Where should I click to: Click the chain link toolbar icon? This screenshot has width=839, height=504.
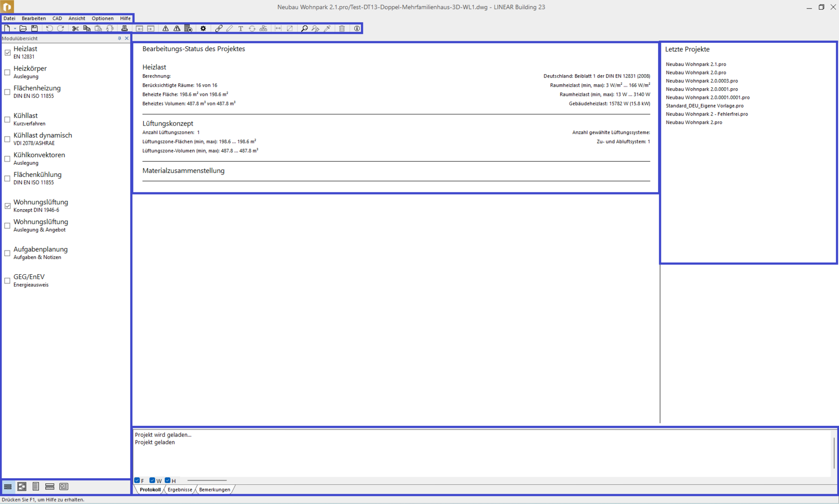click(218, 29)
